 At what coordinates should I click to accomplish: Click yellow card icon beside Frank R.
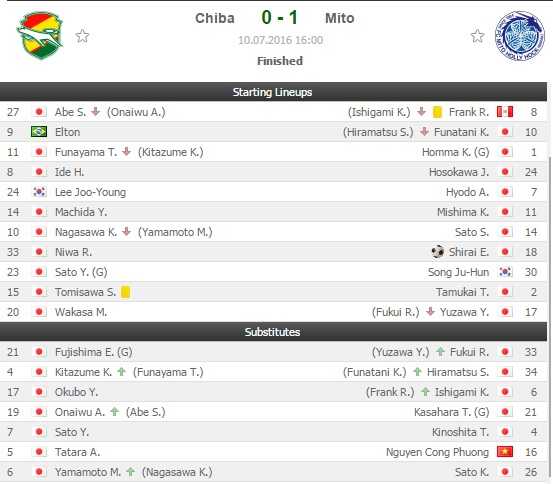437,112
